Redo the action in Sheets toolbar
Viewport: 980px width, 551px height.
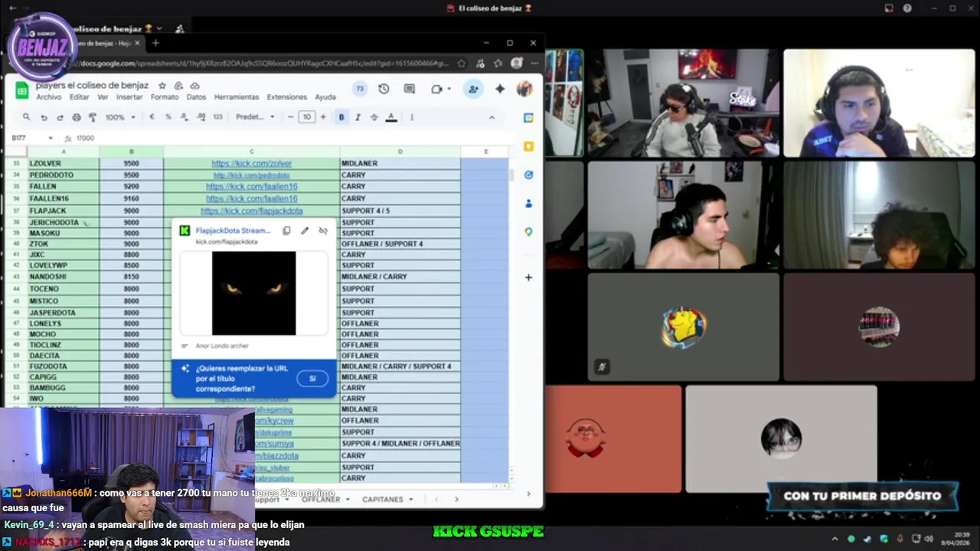(60, 117)
